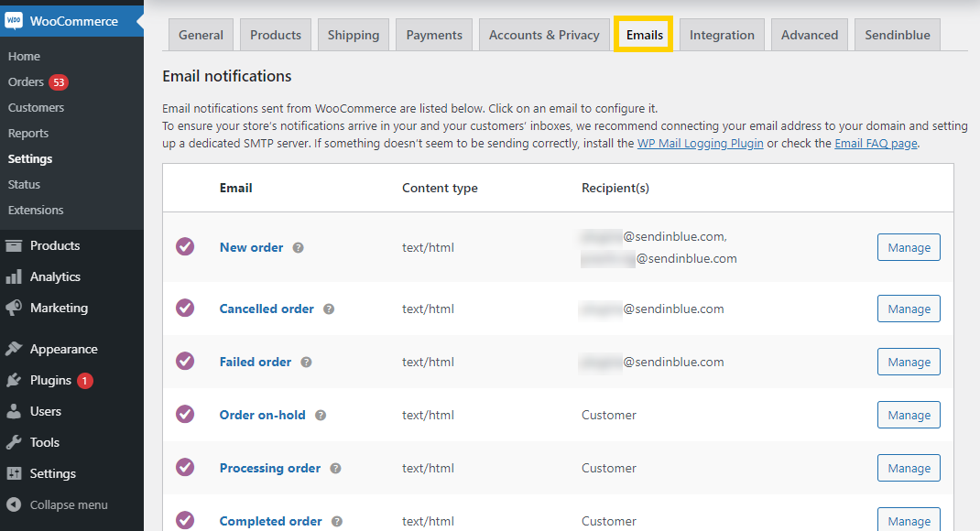Open the Order on-hold email link

pos(262,415)
